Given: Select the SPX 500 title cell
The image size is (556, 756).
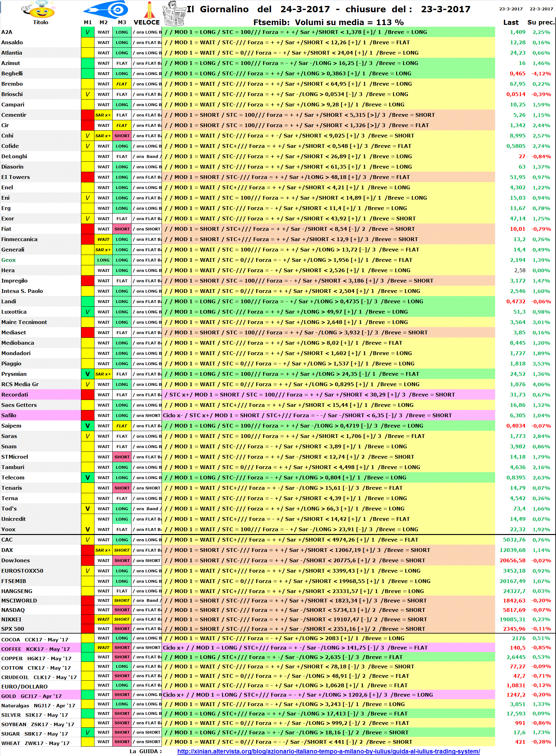Looking at the screenshot, I should click(x=40, y=629).
